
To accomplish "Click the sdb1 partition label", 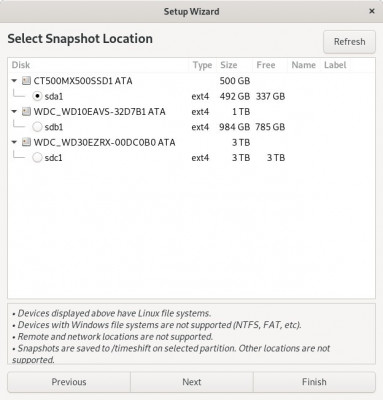I will 54,127.
